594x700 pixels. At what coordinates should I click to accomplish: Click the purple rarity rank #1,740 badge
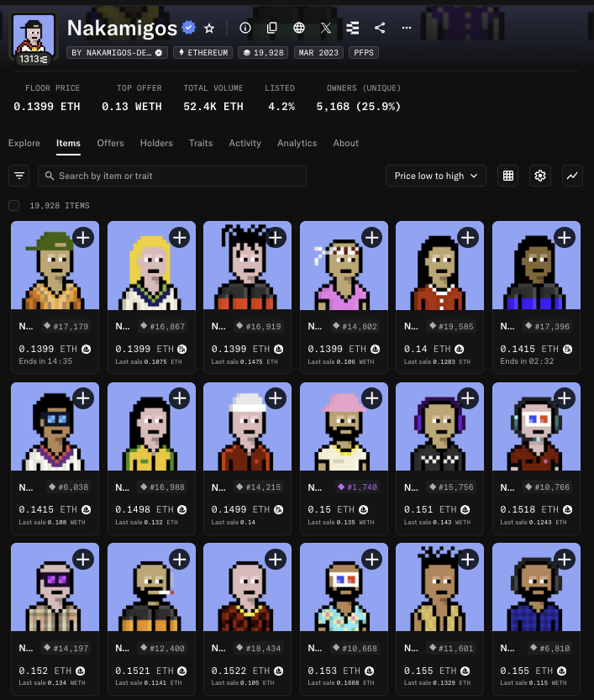357,487
